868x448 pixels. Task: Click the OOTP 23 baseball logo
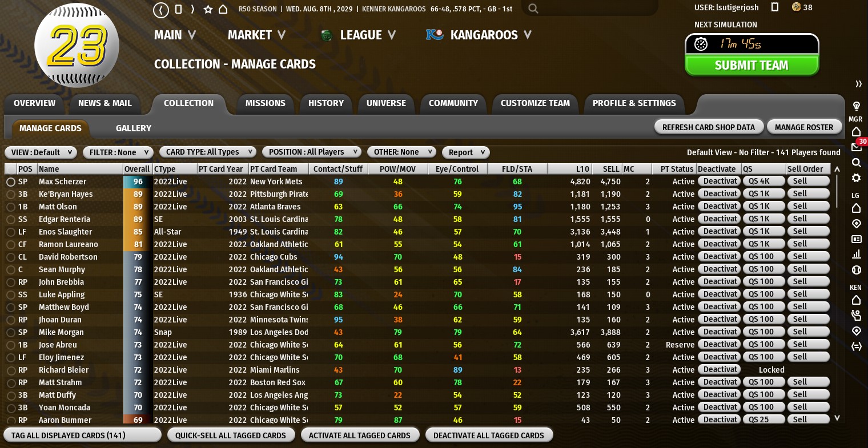point(77,45)
